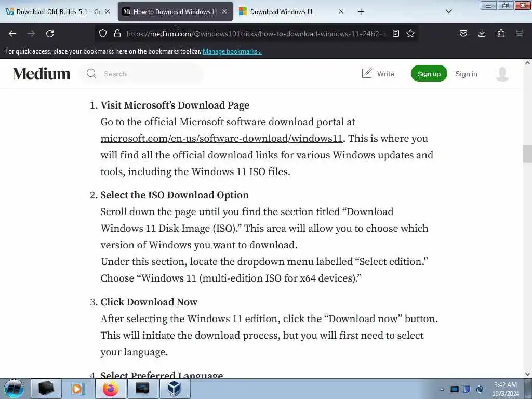Click the scrollbar down arrow
This screenshot has width=532, height=399.
pyautogui.click(x=527, y=374)
